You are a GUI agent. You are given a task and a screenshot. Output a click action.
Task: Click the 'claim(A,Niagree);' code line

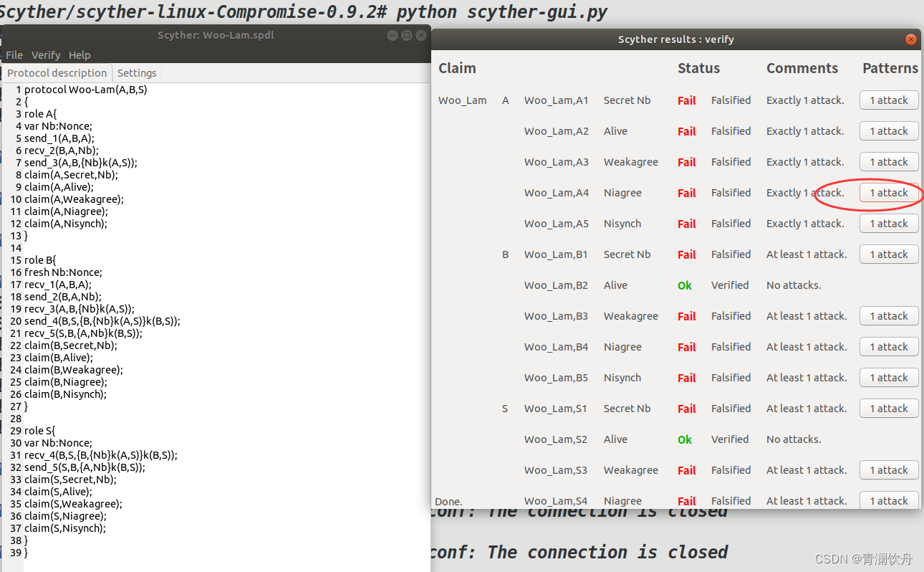click(x=66, y=211)
